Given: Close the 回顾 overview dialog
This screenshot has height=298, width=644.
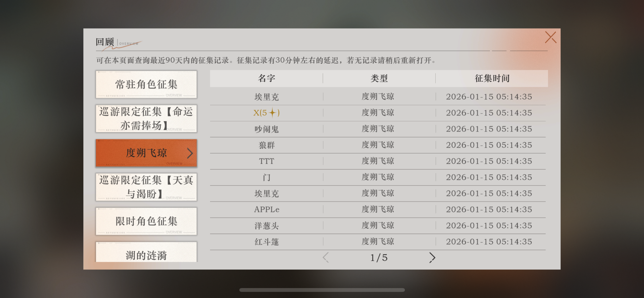Looking at the screenshot, I should point(551,38).
